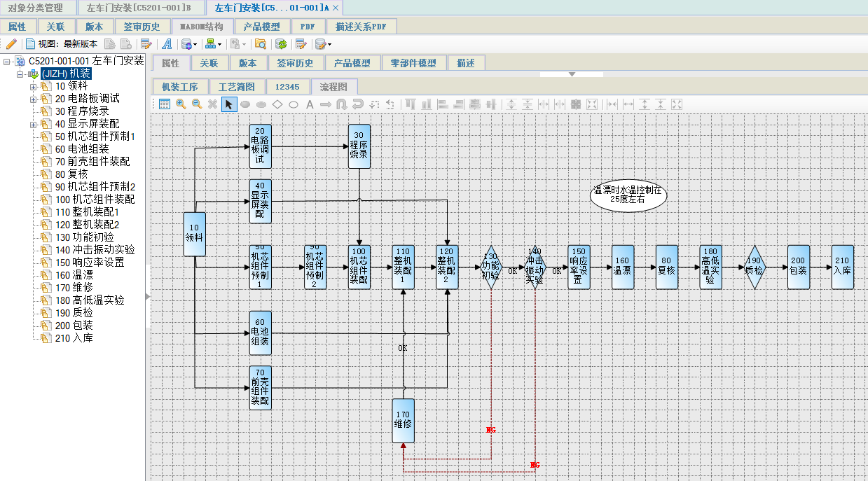
Task: Open the structure tree icon dropdown arrow
Action: pyautogui.click(x=220, y=44)
